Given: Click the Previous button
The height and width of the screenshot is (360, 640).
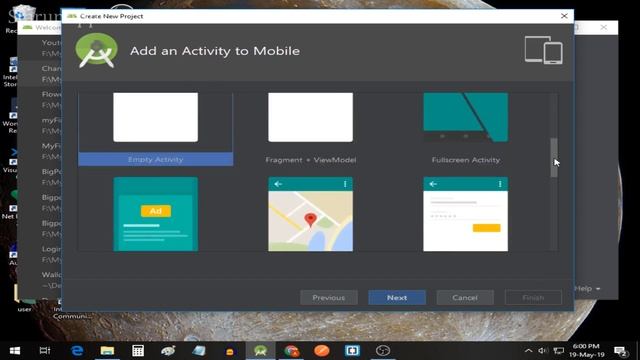Looking at the screenshot, I should coord(329,298).
